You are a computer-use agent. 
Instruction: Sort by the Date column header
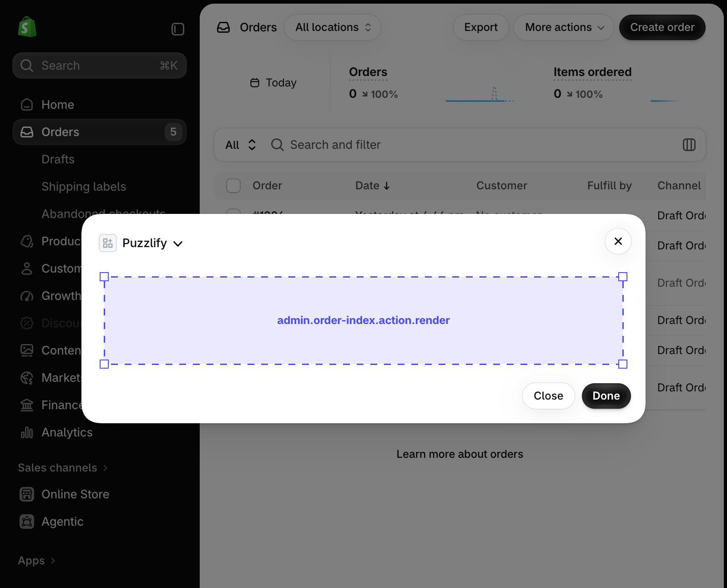point(373,186)
